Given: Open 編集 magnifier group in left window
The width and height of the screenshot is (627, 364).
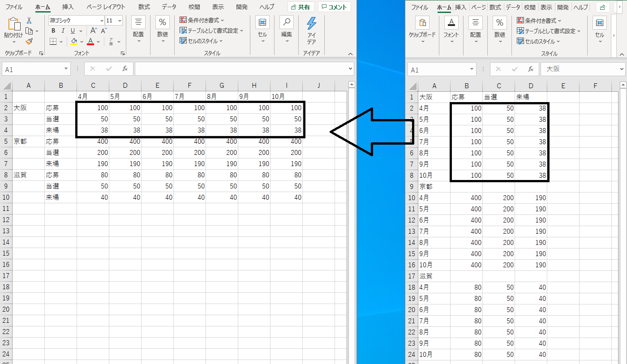Looking at the screenshot, I should coord(287,30).
